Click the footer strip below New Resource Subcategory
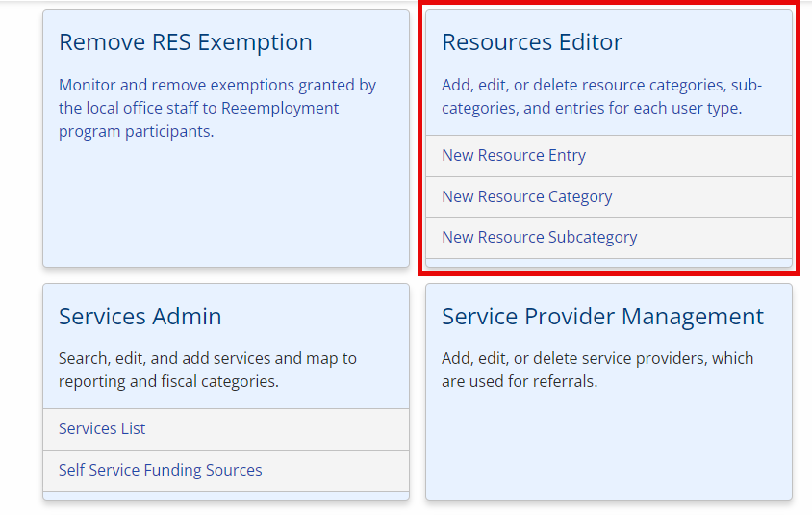The height and width of the screenshot is (515, 812). pyautogui.click(x=608, y=263)
